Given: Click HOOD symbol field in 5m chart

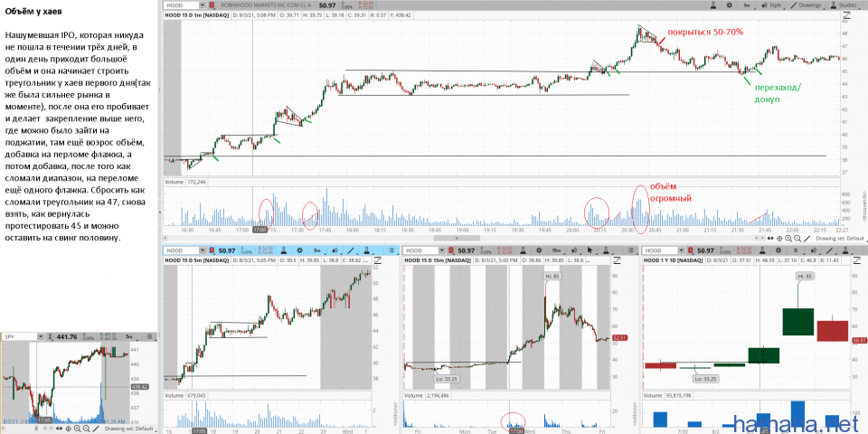Looking at the screenshot, I should (181, 250).
